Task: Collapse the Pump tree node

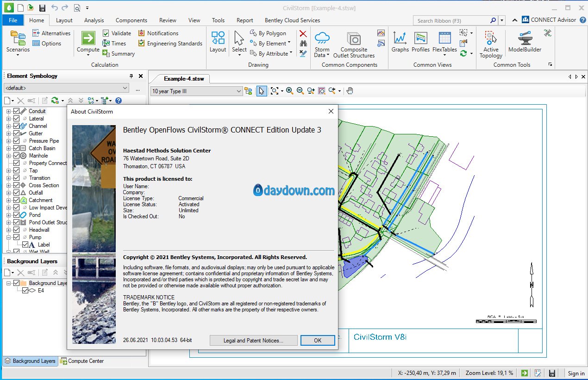Action: (9, 237)
